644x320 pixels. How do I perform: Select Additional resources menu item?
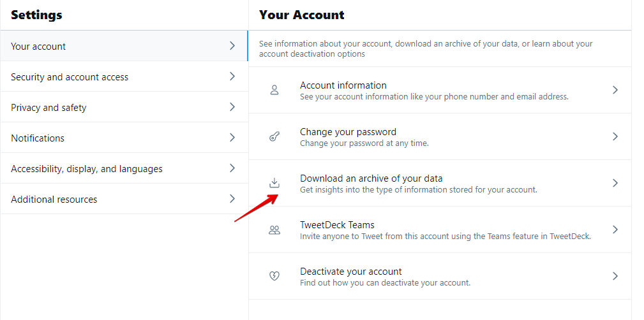click(x=54, y=200)
